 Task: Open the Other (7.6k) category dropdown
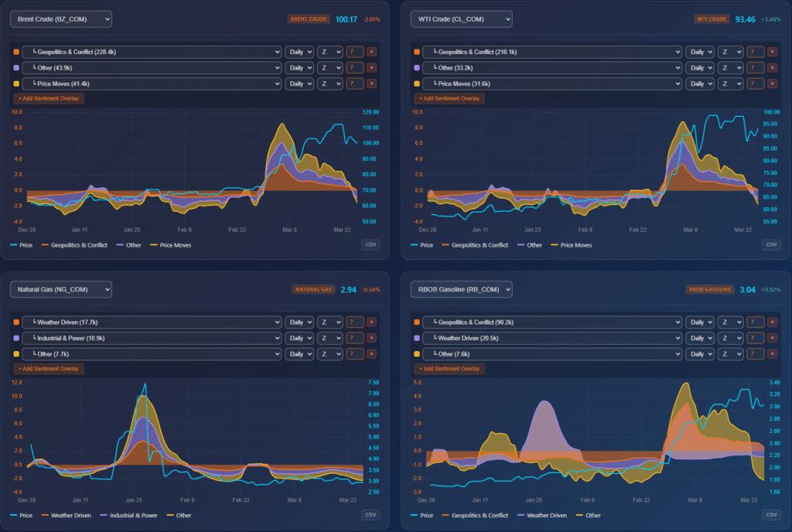(552, 354)
